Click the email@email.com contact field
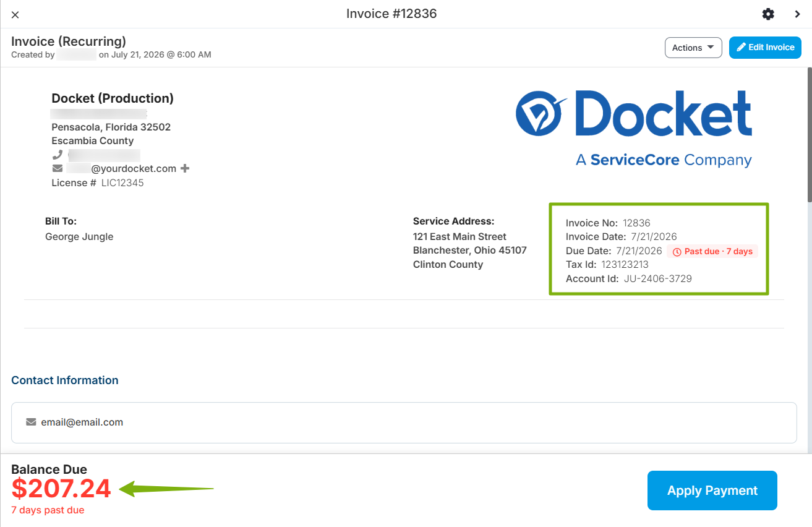This screenshot has height=527, width=812. [x=404, y=422]
